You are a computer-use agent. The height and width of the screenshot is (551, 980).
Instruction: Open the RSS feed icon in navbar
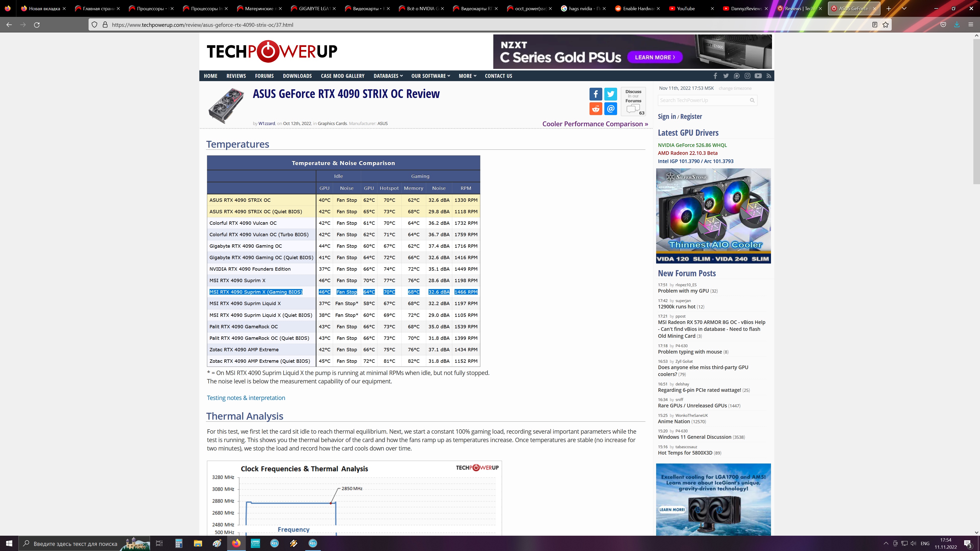(x=768, y=76)
